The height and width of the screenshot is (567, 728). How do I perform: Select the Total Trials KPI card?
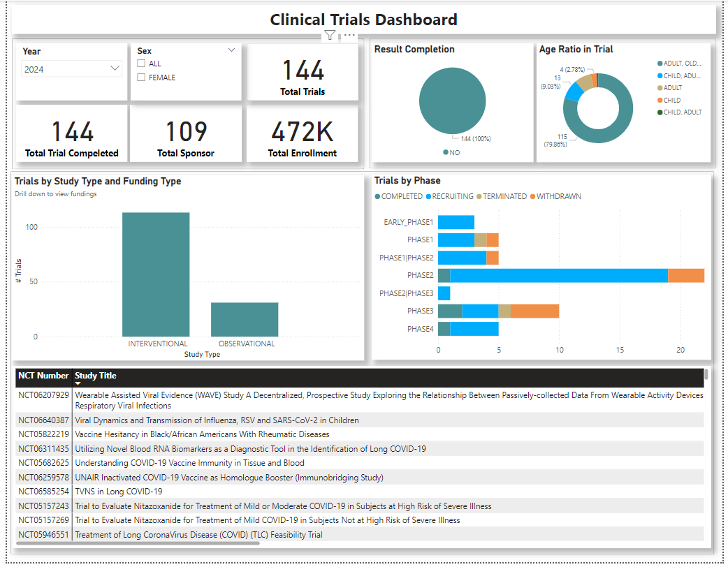[303, 72]
